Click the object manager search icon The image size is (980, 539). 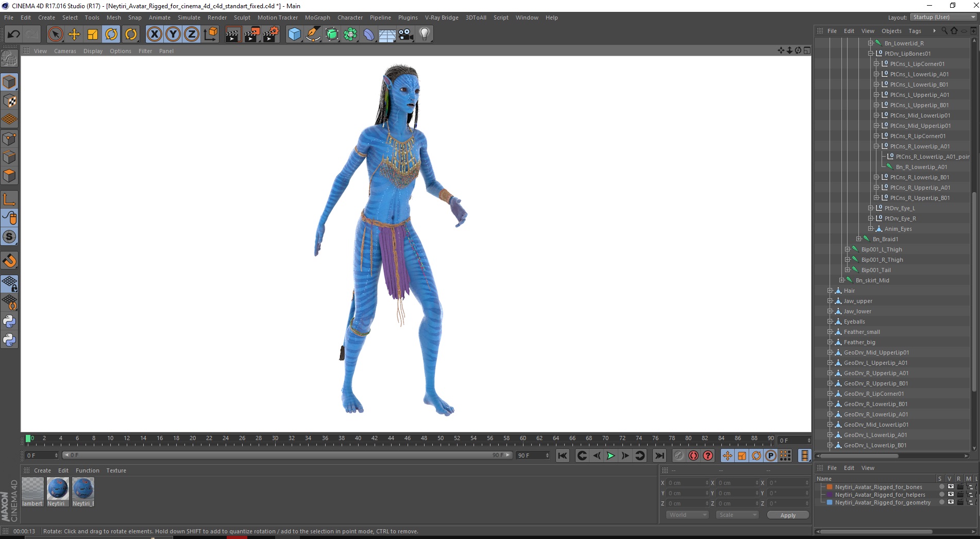click(x=944, y=31)
